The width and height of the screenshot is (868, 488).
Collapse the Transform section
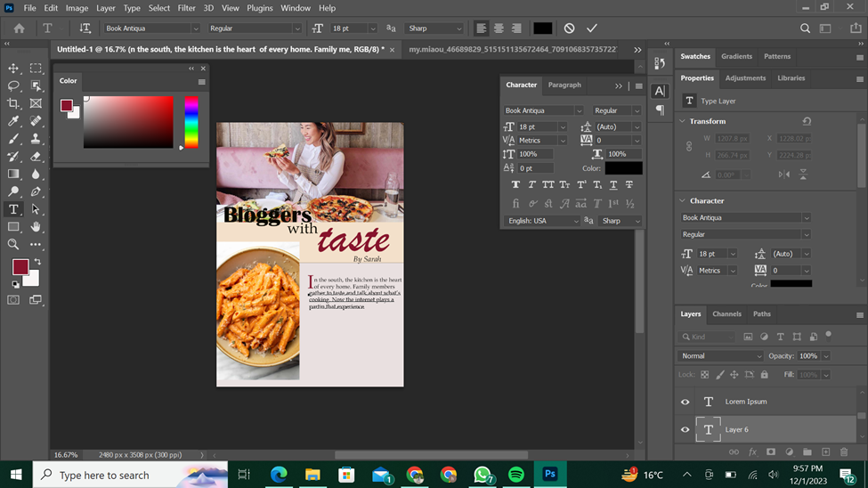point(683,121)
